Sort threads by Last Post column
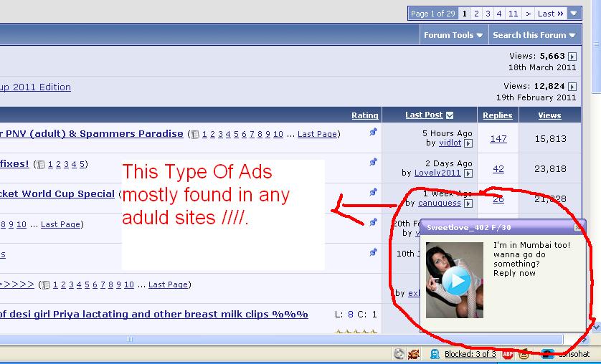601x364 pixels. (x=424, y=115)
